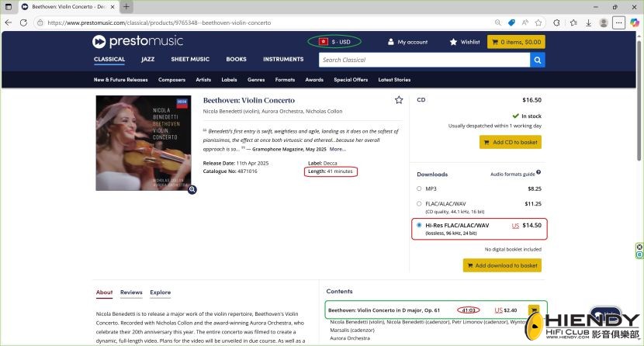644x346 pixels.
Task: Switch to the Explore tab
Action: pyautogui.click(x=160, y=292)
